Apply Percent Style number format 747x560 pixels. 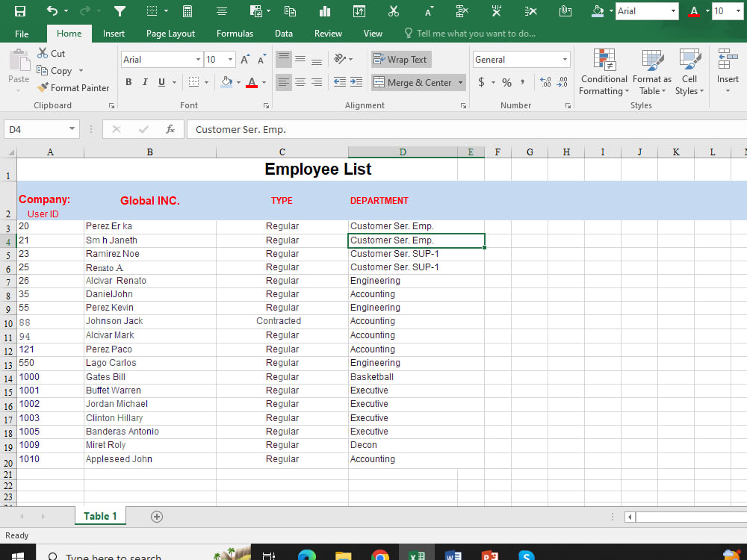(x=506, y=83)
